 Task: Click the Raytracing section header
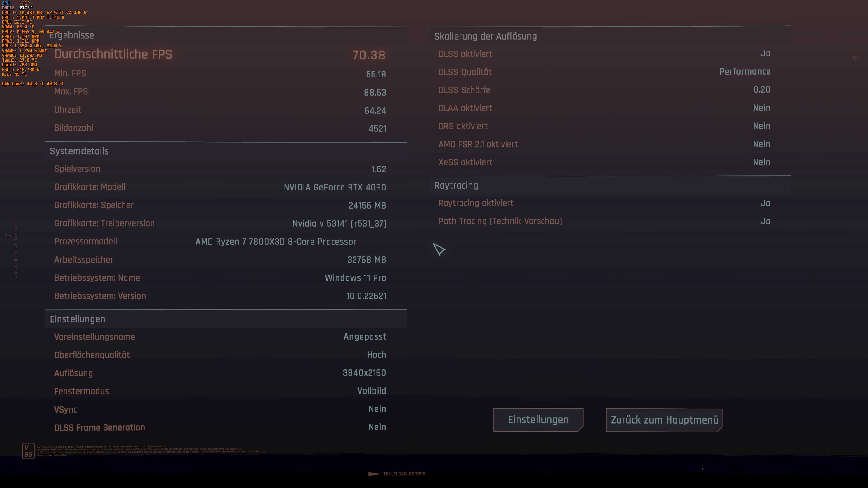click(x=456, y=185)
